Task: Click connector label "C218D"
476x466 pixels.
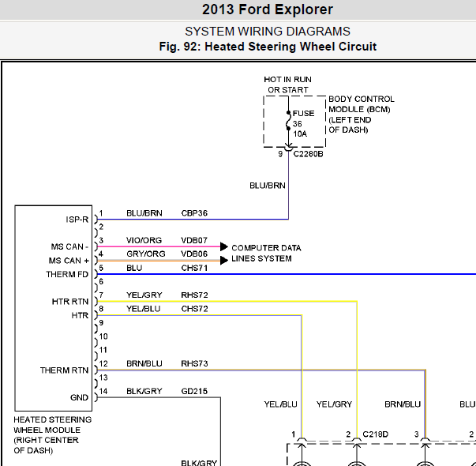Action: pos(375,434)
